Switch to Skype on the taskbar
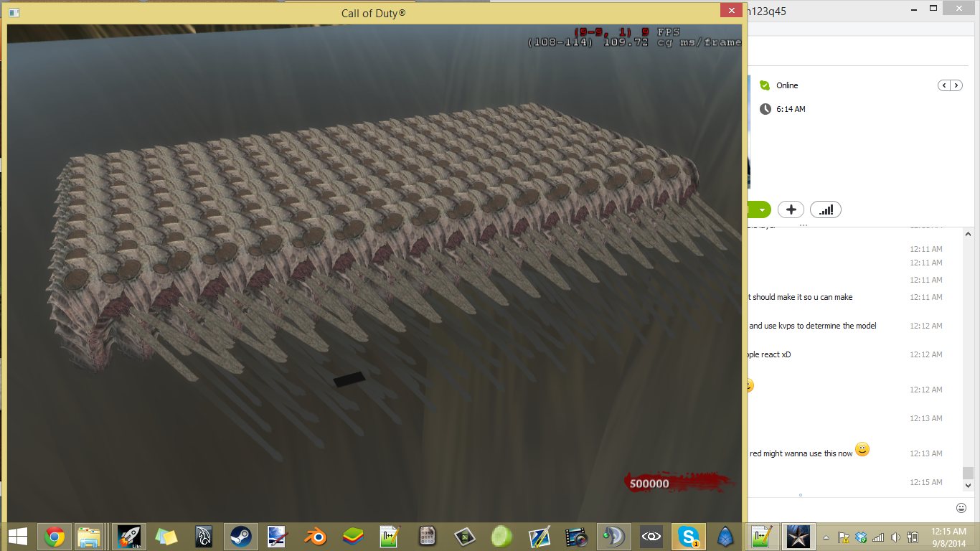 coord(688,536)
